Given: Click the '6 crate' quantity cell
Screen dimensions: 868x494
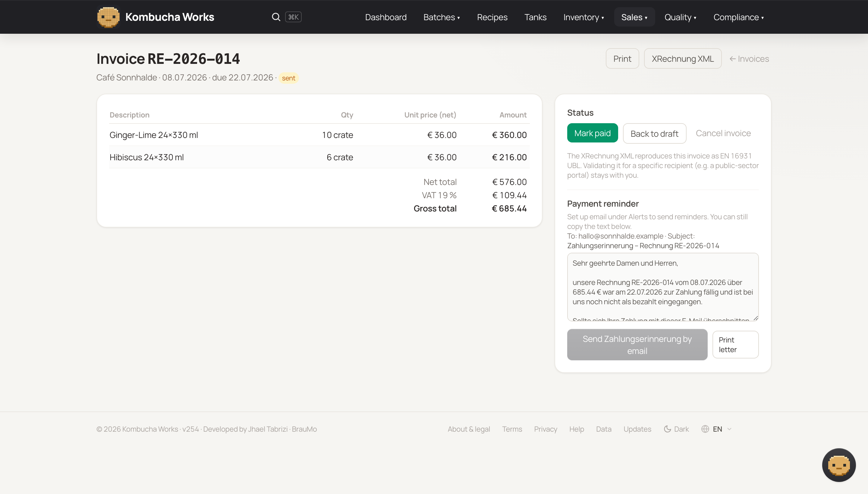Looking at the screenshot, I should (340, 157).
